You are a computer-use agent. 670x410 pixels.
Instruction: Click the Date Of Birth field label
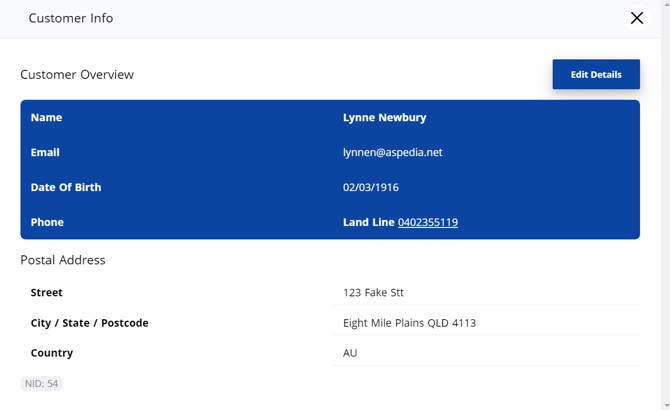66,188
